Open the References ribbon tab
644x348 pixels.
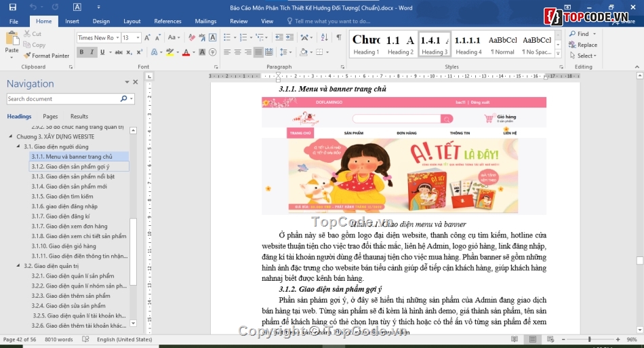[167, 21]
